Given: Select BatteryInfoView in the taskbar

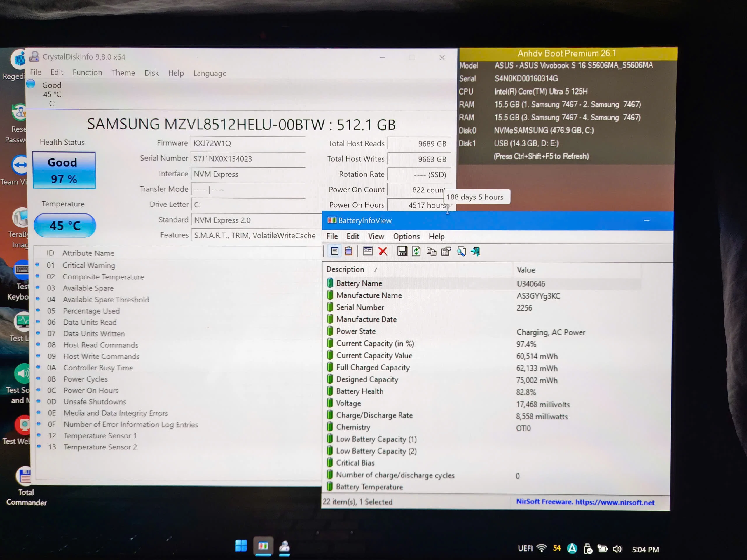Looking at the screenshot, I should (263, 546).
